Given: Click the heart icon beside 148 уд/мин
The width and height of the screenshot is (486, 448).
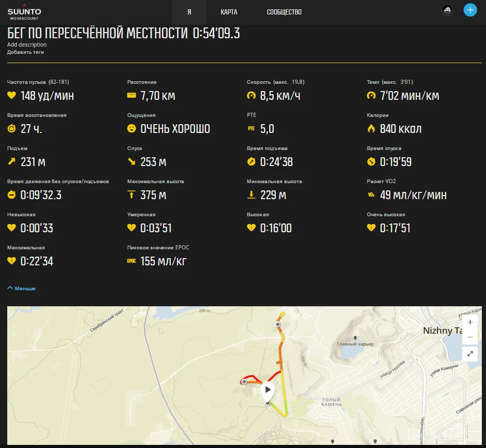Looking at the screenshot, I should point(11,95).
